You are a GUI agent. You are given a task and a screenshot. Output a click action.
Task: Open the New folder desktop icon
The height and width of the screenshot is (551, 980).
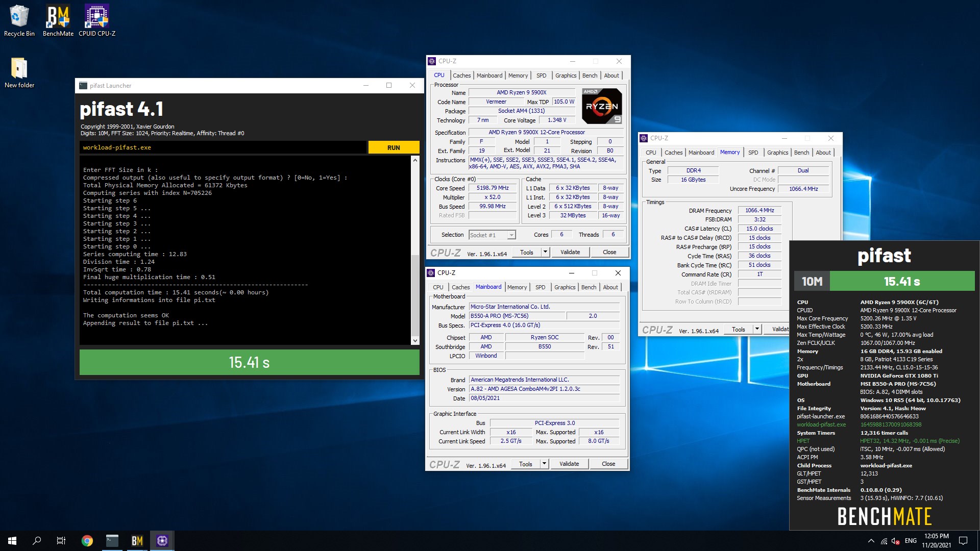19,72
